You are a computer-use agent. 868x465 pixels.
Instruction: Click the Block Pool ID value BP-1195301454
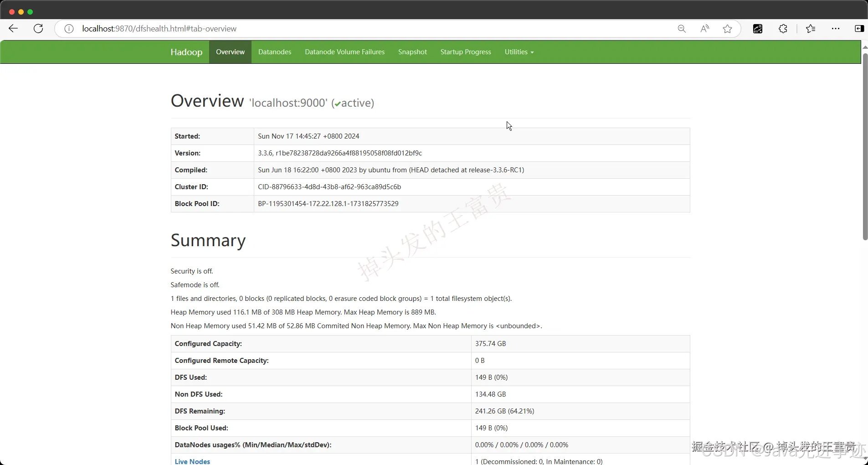(328, 204)
